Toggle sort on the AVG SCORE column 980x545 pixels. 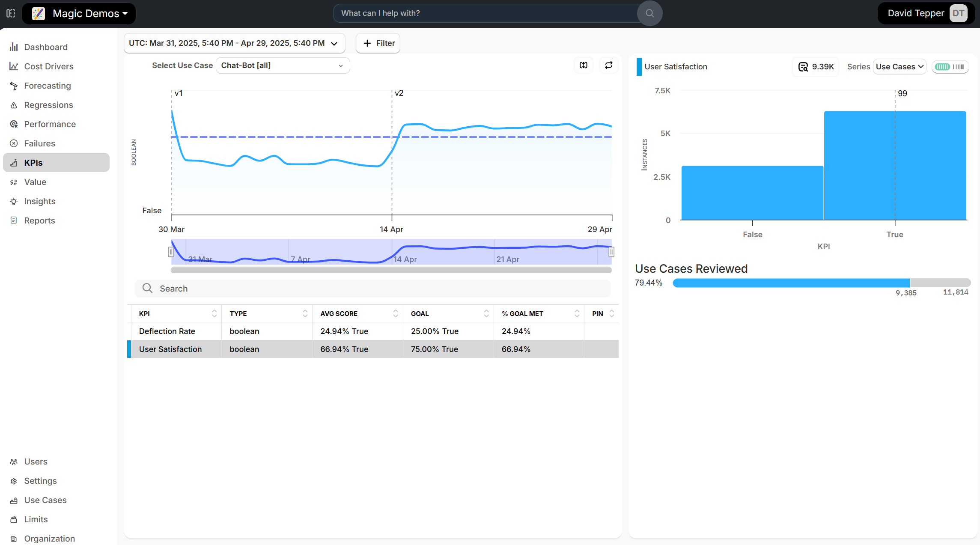click(395, 314)
